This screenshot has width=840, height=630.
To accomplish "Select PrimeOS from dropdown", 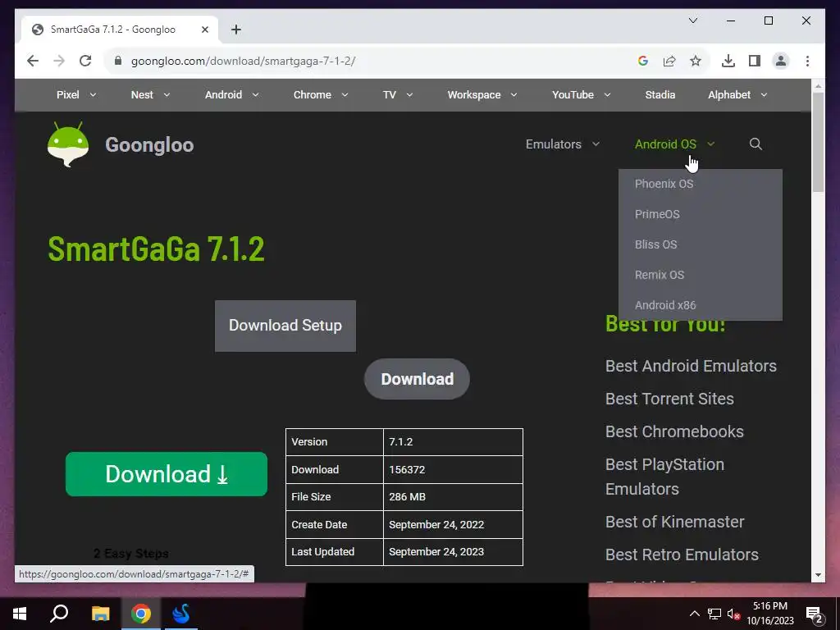I will (701, 214).
